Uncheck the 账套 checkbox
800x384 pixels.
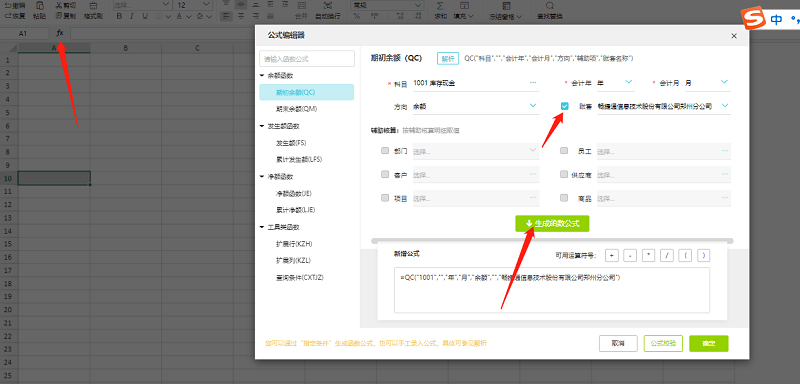click(x=564, y=106)
